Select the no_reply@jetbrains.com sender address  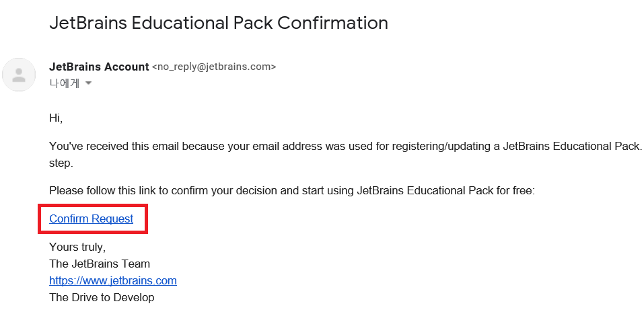point(214,67)
